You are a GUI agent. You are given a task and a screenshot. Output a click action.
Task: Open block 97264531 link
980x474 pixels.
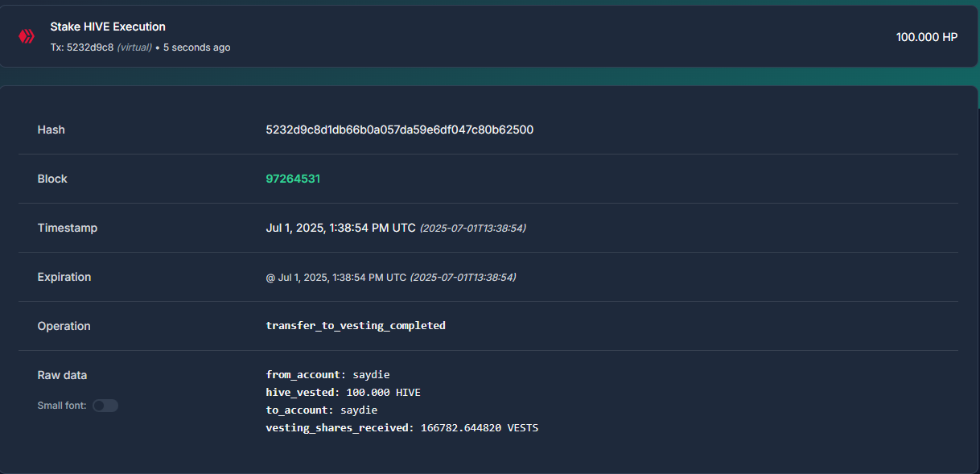(x=293, y=179)
